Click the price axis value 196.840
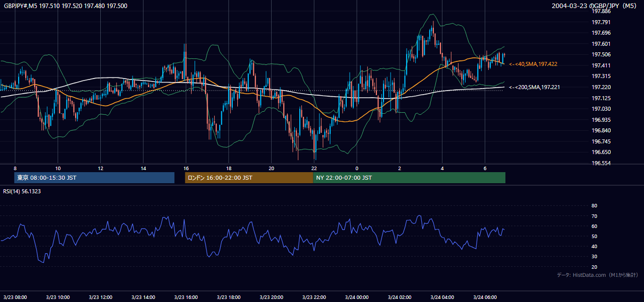 601,130
